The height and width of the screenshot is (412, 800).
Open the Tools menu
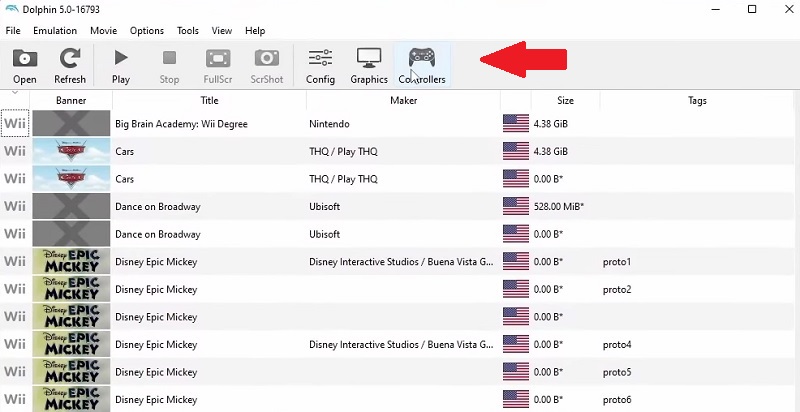[188, 31]
